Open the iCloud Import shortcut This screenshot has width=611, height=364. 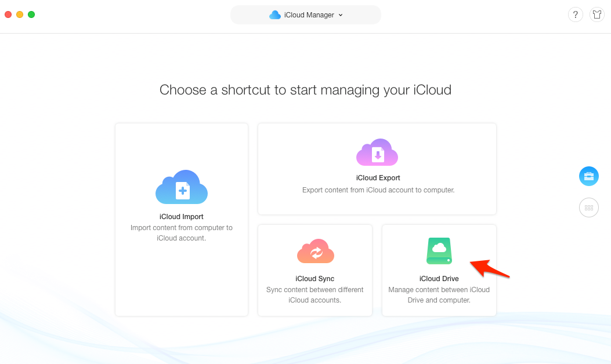pyautogui.click(x=181, y=220)
